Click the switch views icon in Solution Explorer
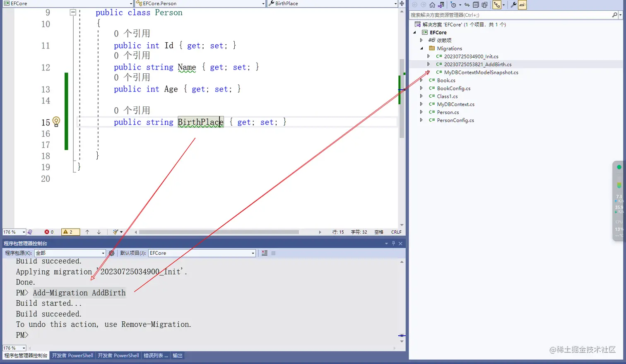The width and height of the screenshot is (626, 364). (x=441, y=5)
